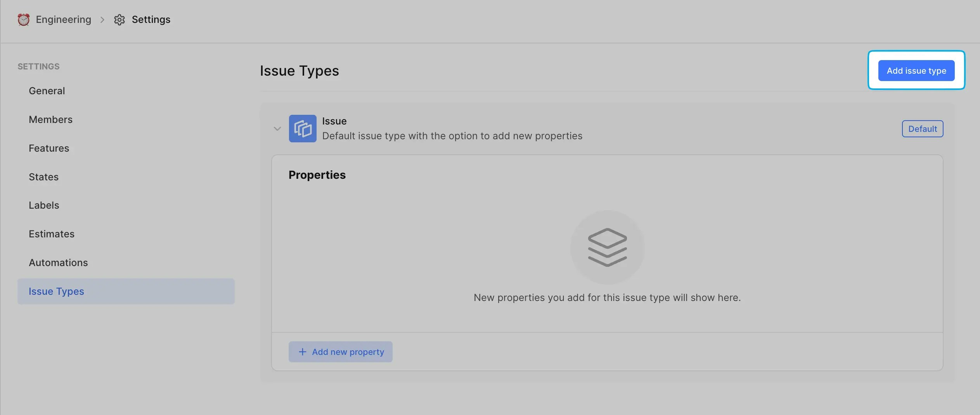Click the Add issue type button
This screenshot has height=415, width=980.
[x=916, y=70]
